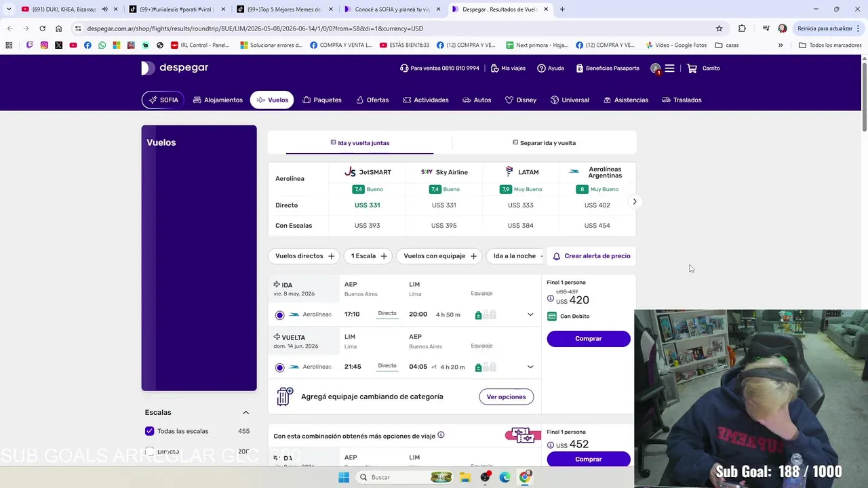Click the Chrome apps grid icon

(x=9, y=45)
